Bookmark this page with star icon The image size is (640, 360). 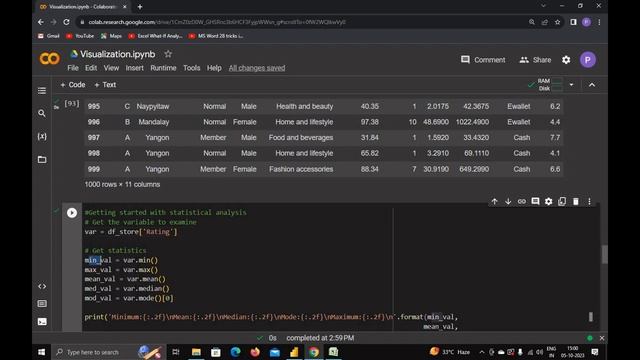point(558,22)
